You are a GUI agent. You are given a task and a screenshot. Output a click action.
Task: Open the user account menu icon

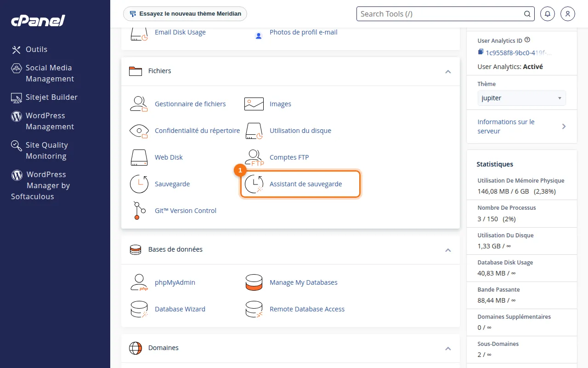(568, 14)
